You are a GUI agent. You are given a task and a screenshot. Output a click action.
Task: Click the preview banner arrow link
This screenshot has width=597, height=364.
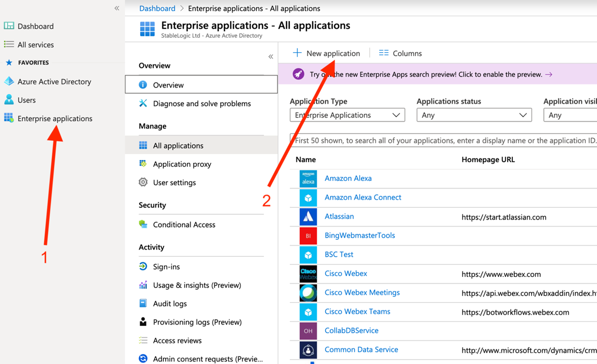point(549,74)
